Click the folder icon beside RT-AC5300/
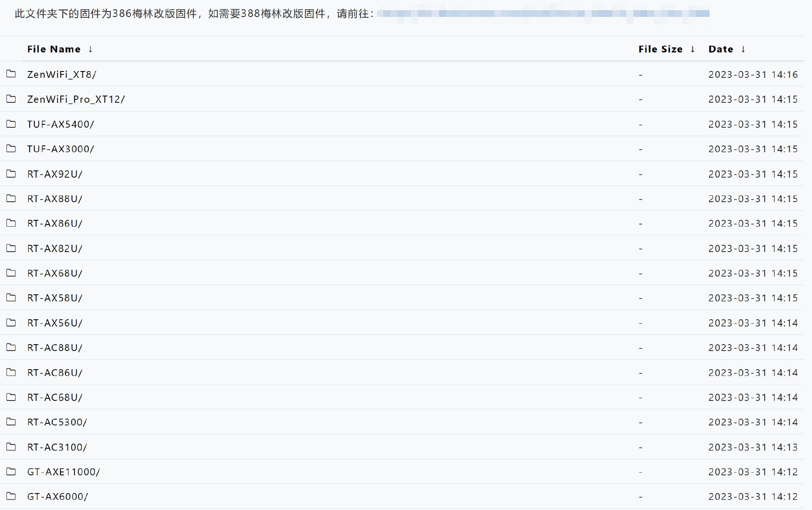The height and width of the screenshot is (510, 812). tap(11, 422)
